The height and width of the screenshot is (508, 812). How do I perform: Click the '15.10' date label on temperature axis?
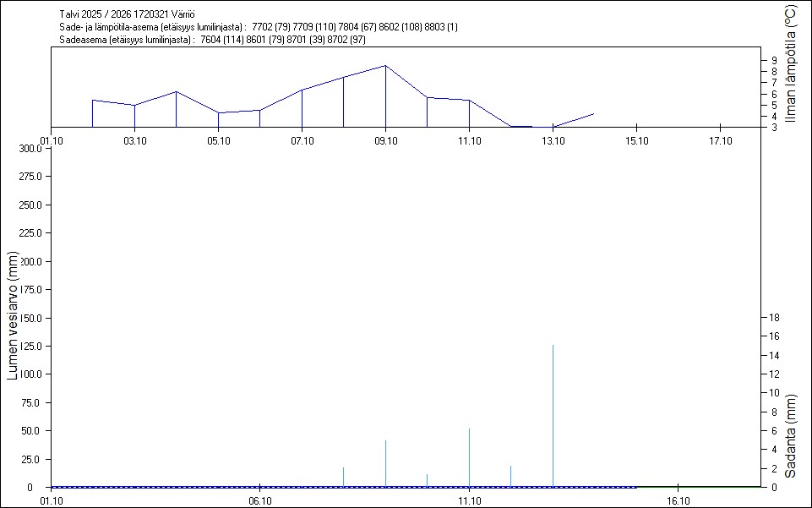pos(635,141)
